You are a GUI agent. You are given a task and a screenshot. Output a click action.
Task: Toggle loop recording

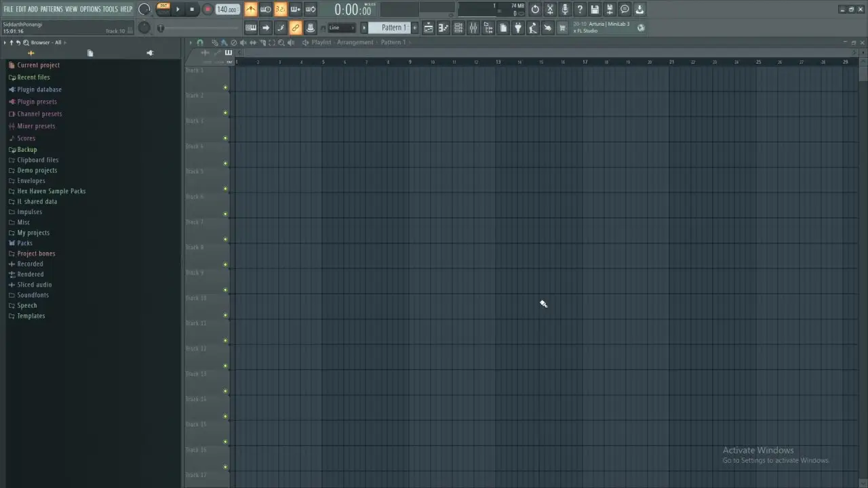(x=311, y=9)
